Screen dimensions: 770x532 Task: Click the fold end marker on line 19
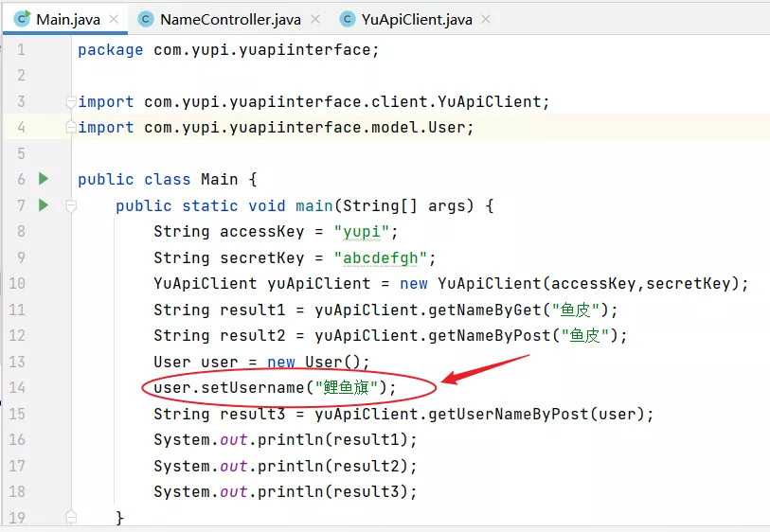click(71, 517)
